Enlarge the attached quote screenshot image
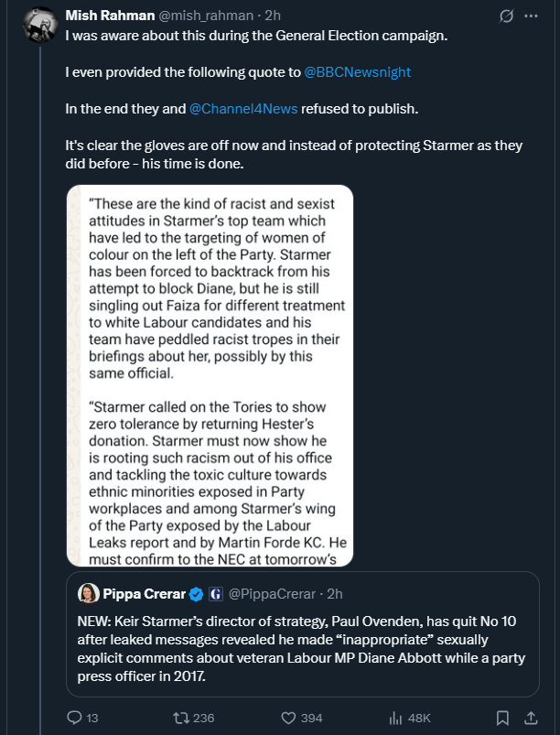 click(210, 375)
